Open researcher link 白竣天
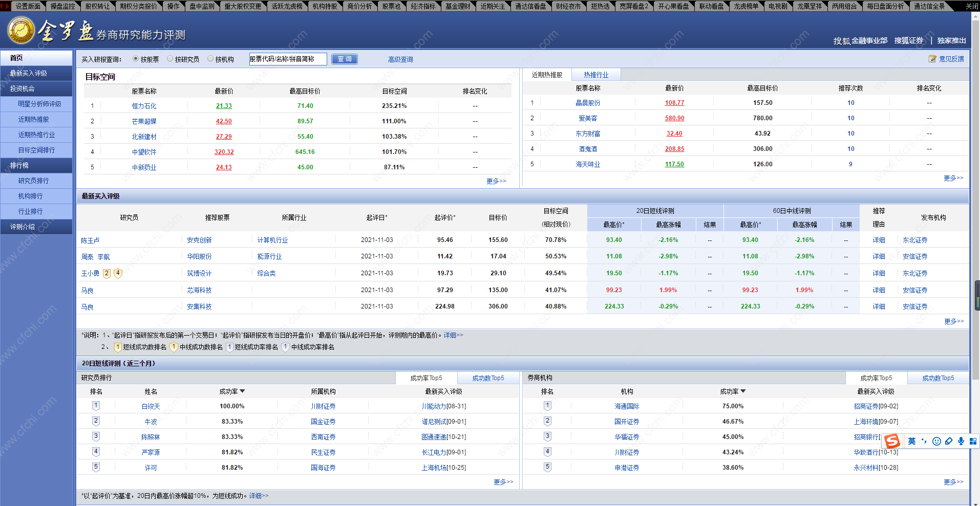The height and width of the screenshot is (506, 980). pos(151,406)
